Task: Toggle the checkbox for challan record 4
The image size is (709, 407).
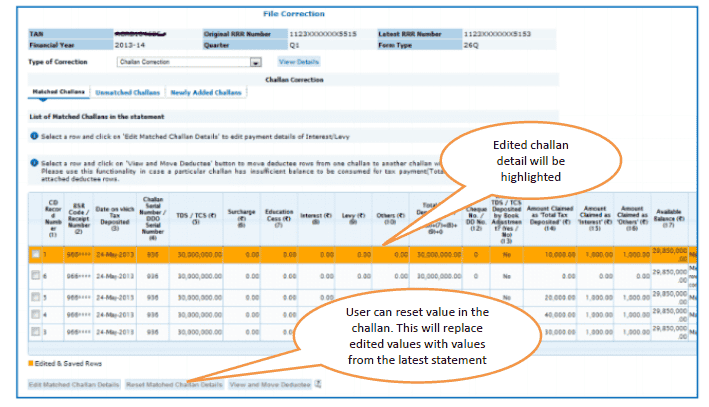Action: tap(35, 313)
